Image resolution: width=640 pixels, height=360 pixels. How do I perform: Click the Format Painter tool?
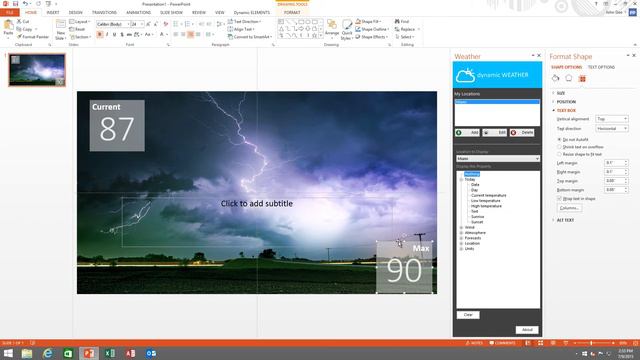point(33,37)
